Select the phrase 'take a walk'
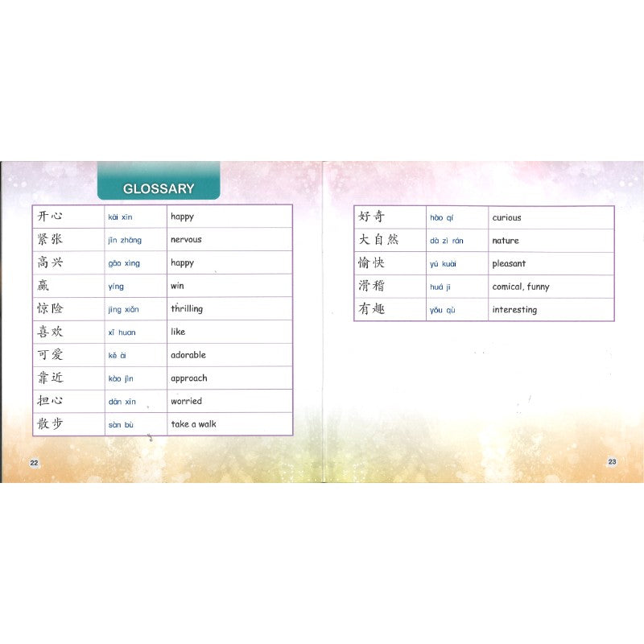 click(x=193, y=424)
